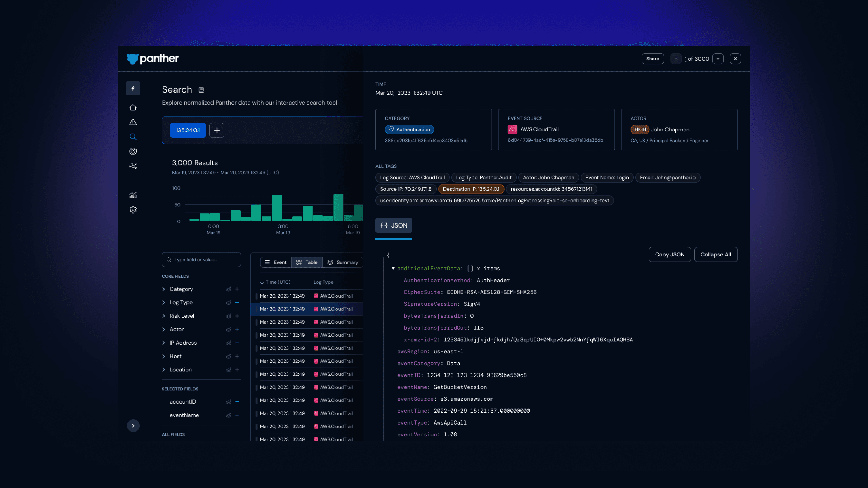The width and height of the screenshot is (868, 488).
Task: Switch to the Event view tab
Action: (276, 262)
